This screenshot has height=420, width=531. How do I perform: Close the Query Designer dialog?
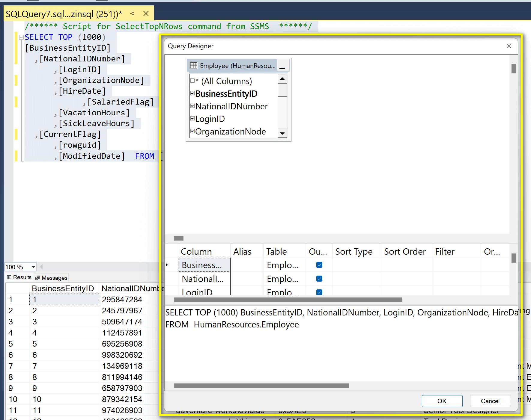(509, 46)
